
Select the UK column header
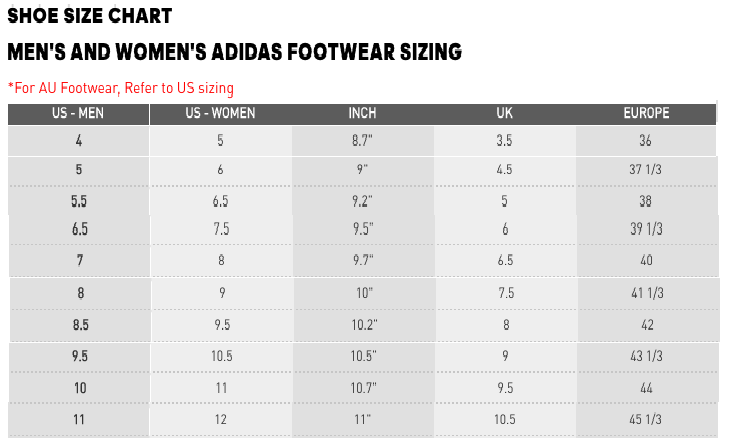pyautogui.click(x=504, y=113)
